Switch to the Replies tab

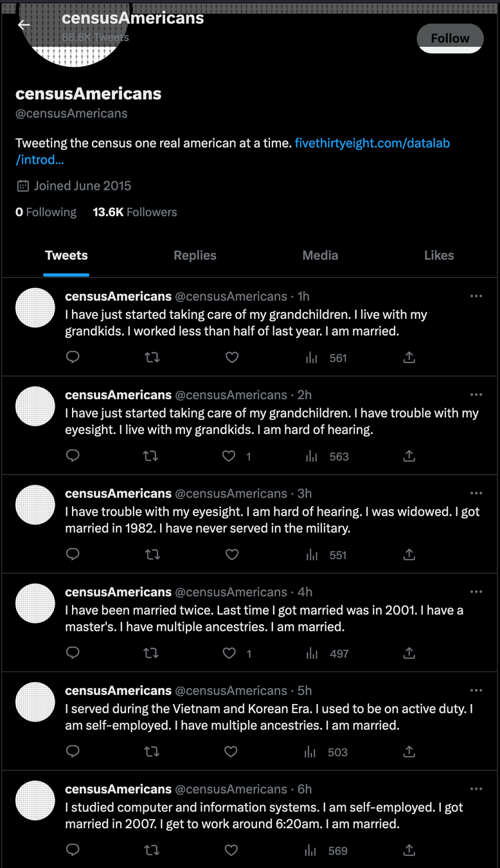(x=195, y=255)
